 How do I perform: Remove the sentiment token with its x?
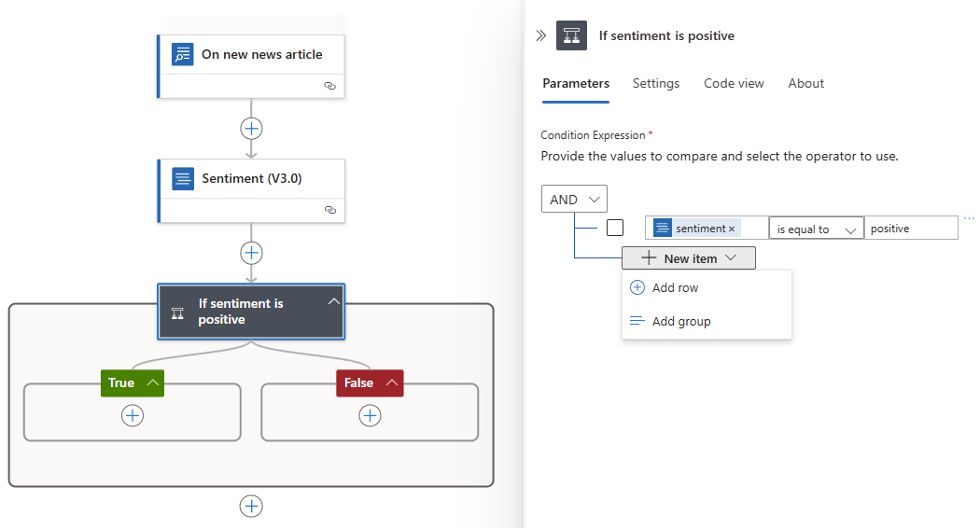(732, 229)
